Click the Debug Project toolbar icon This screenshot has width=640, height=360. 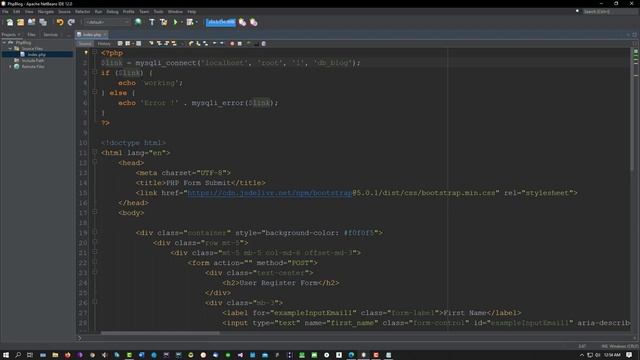click(x=190, y=22)
